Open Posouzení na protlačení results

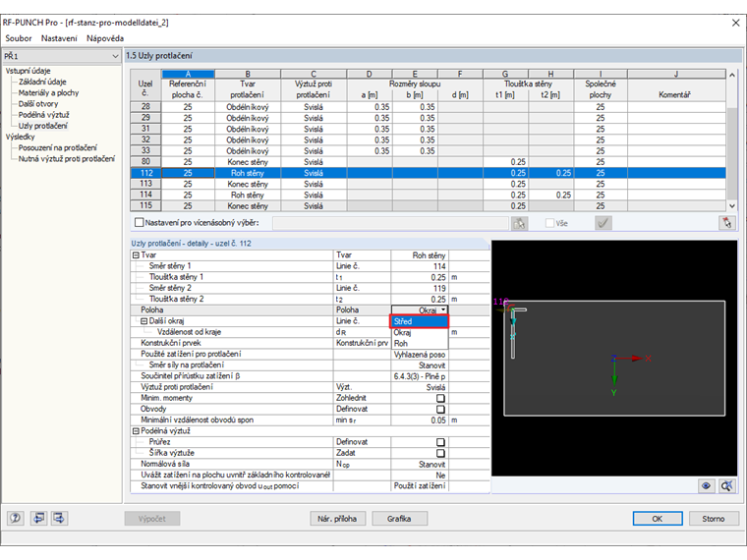tap(58, 147)
